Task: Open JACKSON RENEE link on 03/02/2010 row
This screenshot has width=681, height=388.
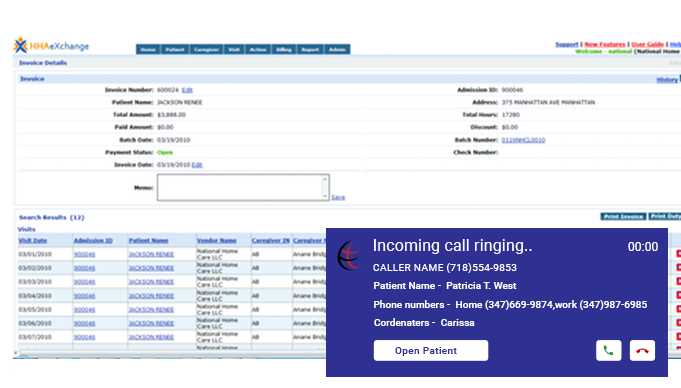Action: 151,268
